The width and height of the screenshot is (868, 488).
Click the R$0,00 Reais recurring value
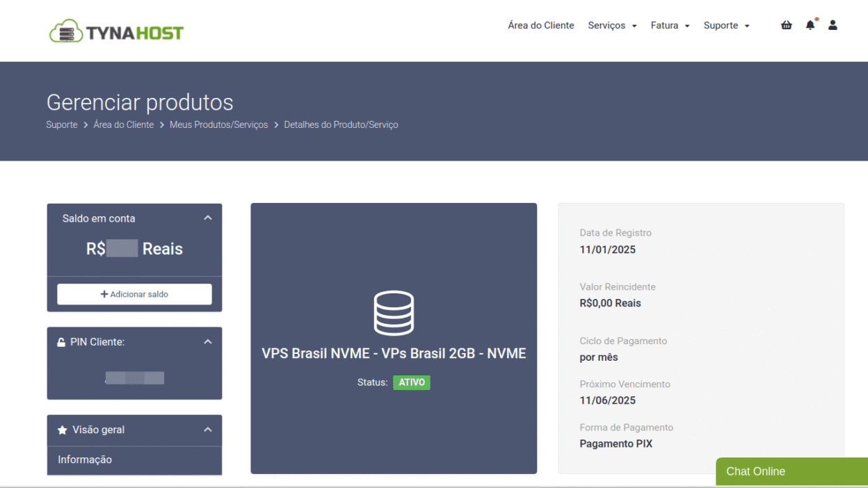pos(610,303)
